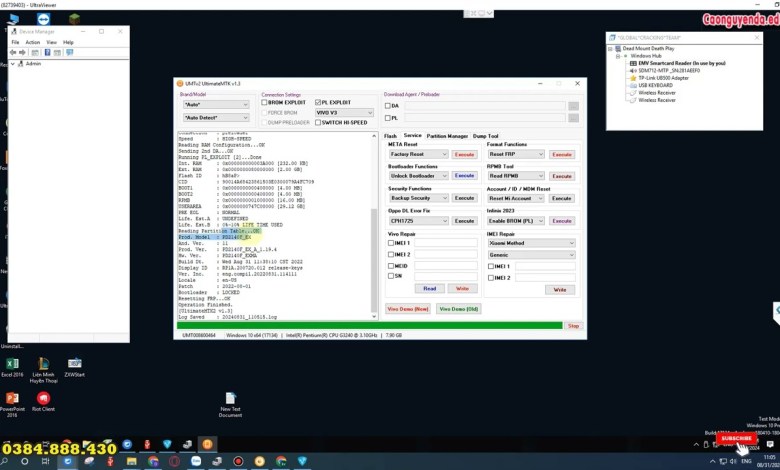Screen dimensions: 780x470
Task: Click Execute next to Unlock Bootloader
Action: [x=464, y=175]
